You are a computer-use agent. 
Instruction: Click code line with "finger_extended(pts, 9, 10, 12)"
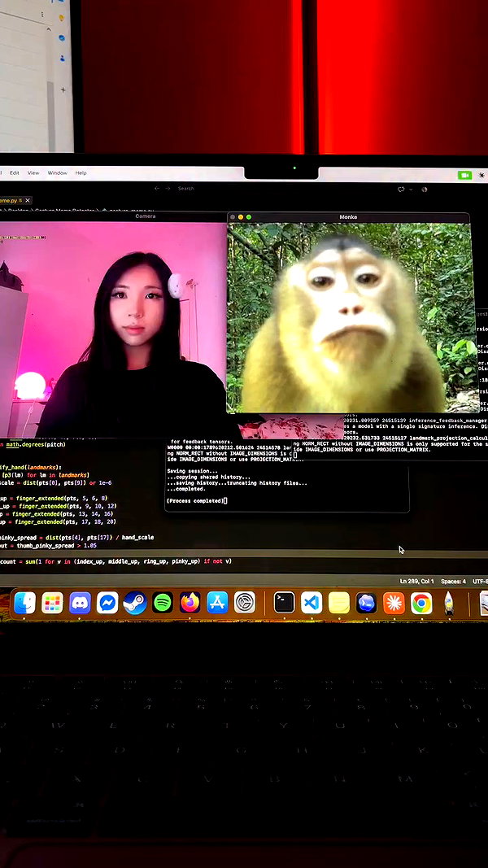coord(58,506)
